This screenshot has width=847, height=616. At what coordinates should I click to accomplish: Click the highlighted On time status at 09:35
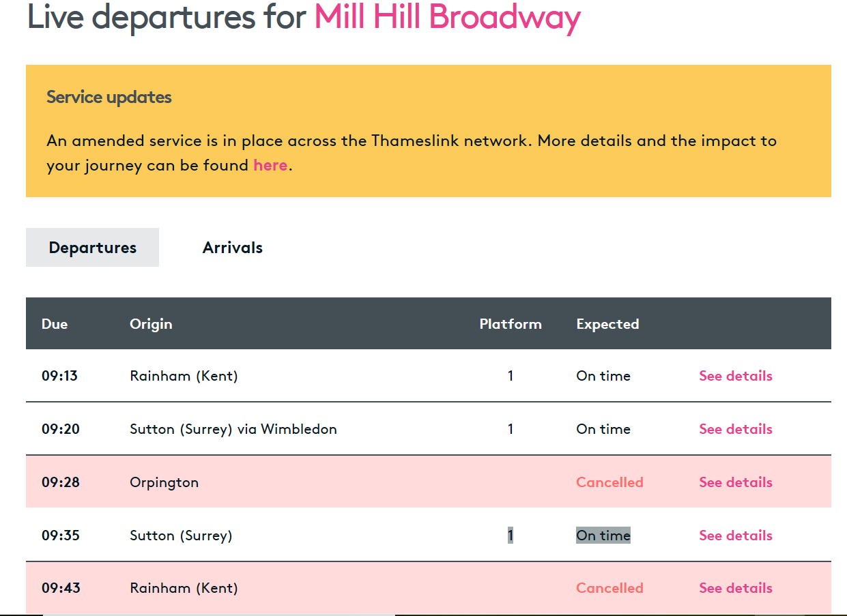tap(603, 536)
